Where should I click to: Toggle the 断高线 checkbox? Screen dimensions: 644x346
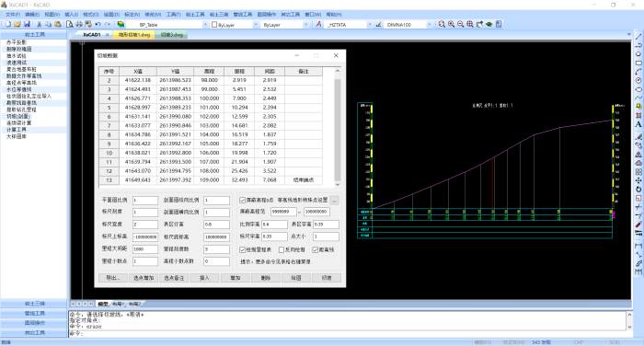[315, 250]
